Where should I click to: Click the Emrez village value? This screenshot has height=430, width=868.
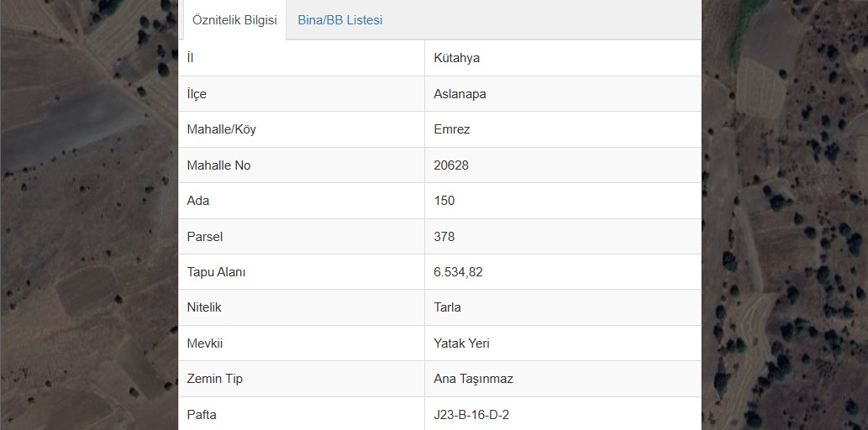click(452, 129)
